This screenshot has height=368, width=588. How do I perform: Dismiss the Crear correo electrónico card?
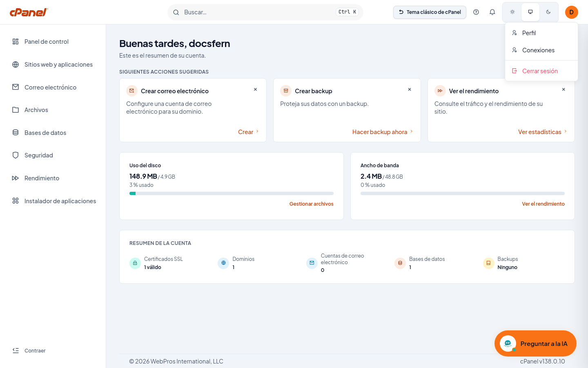[x=256, y=90]
